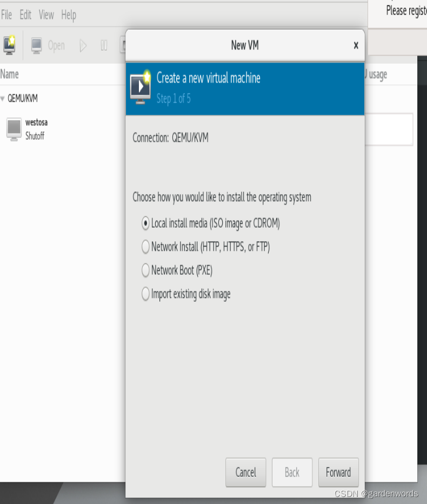Click the Back button
The image size is (427, 504).
click(292, 472)
